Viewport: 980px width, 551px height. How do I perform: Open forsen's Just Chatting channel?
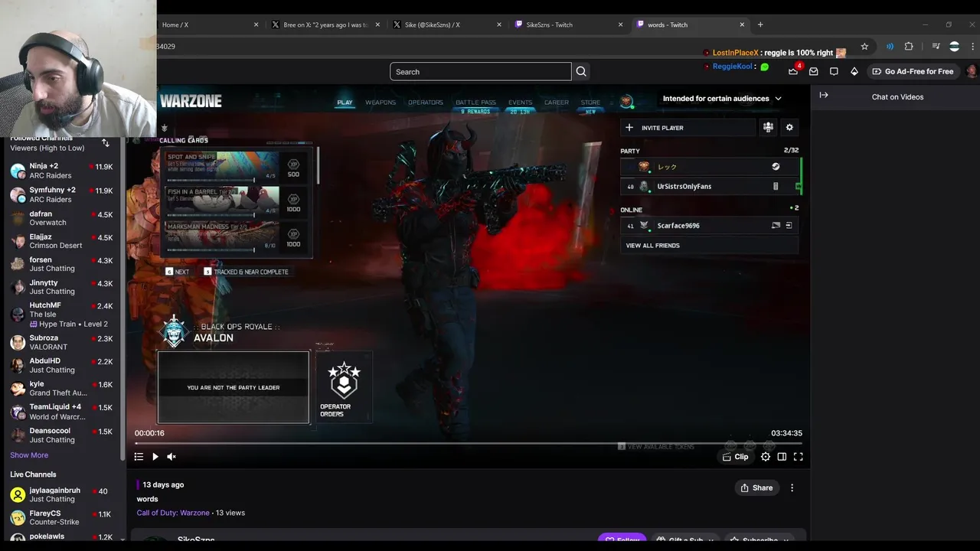[x=61, y=264]
